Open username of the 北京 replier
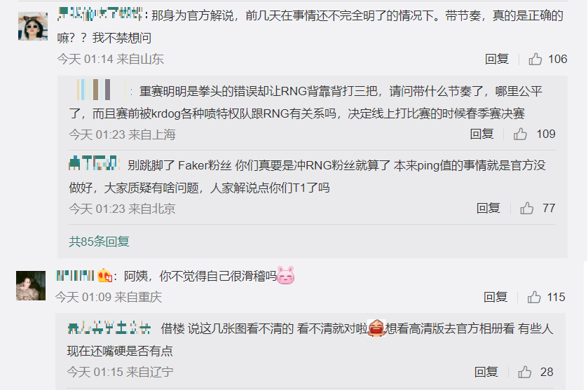 click(x=94, y=163)
